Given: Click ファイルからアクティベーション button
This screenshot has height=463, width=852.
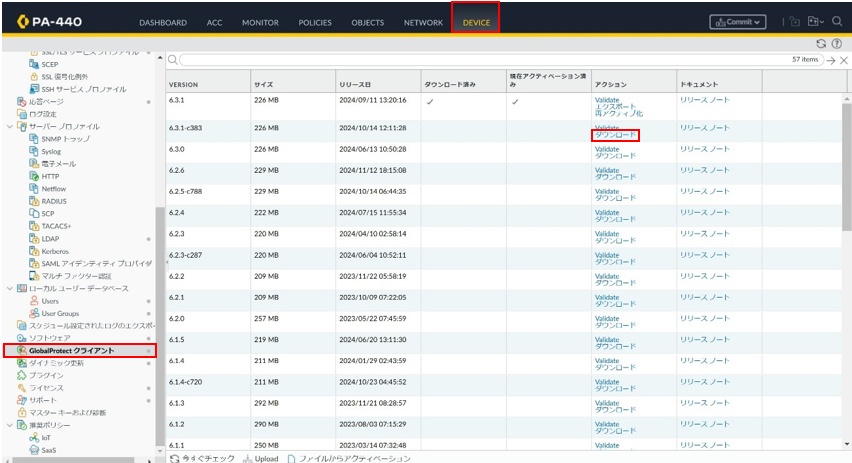Looking at the screenshot, I should click(x=348, y=458).
